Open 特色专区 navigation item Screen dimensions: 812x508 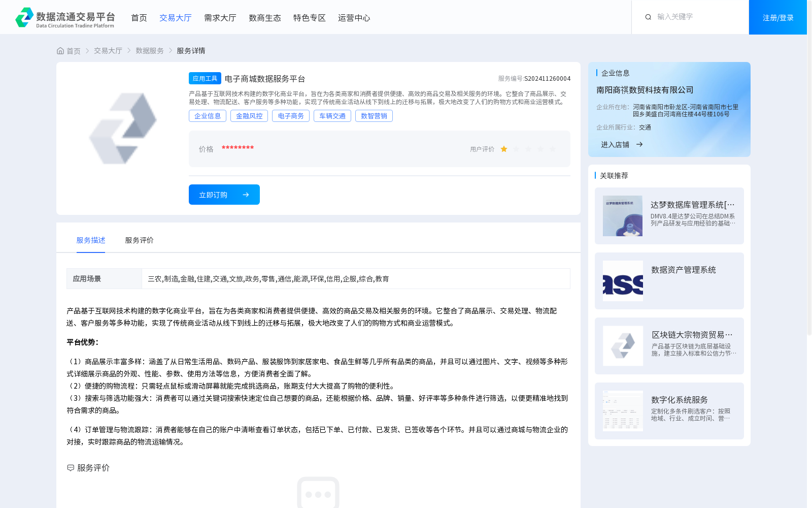click(310, 18)
